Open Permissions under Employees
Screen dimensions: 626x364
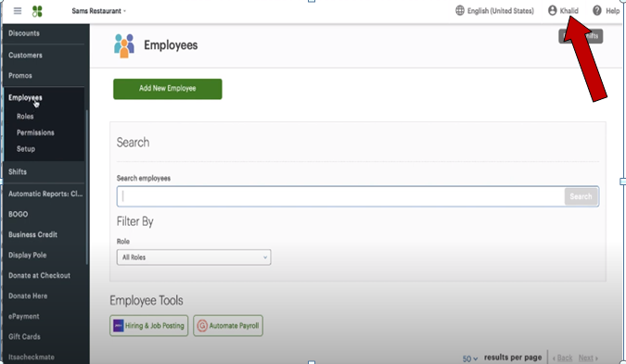[35, 132]
